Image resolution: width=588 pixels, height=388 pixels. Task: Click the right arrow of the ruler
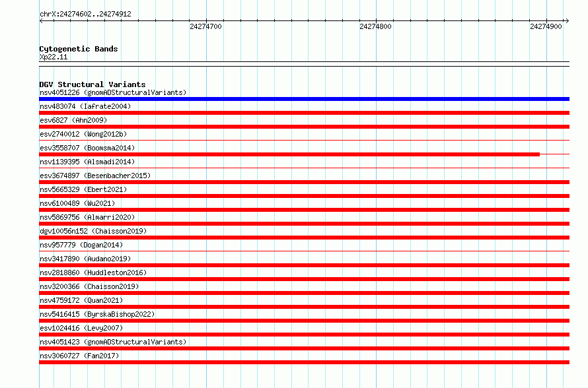coord(567,21)
